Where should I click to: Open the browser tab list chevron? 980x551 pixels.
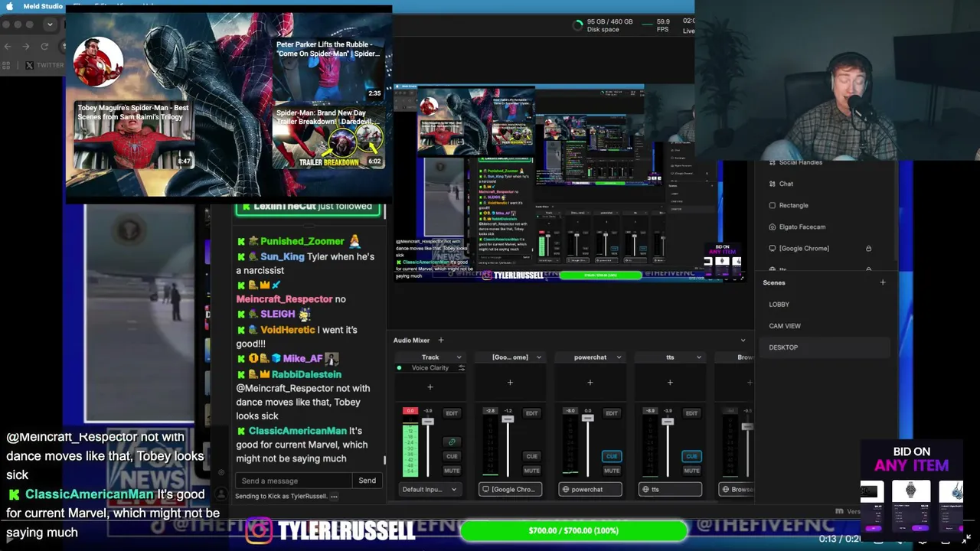click(50, 24)
